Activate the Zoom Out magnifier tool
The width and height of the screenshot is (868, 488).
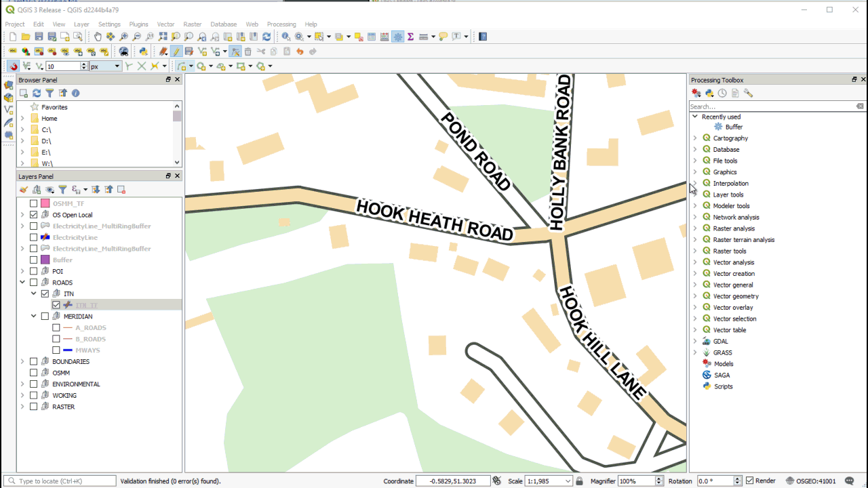[x=136, y=37]
